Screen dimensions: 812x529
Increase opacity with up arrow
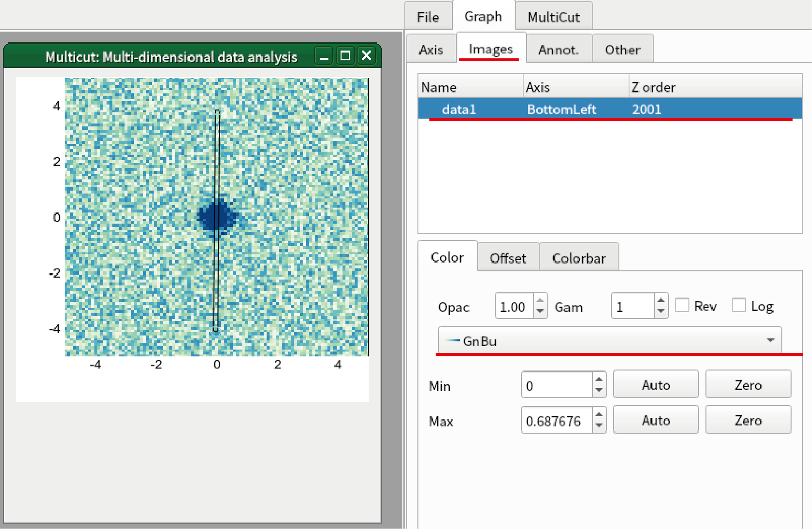click(540, 300)
